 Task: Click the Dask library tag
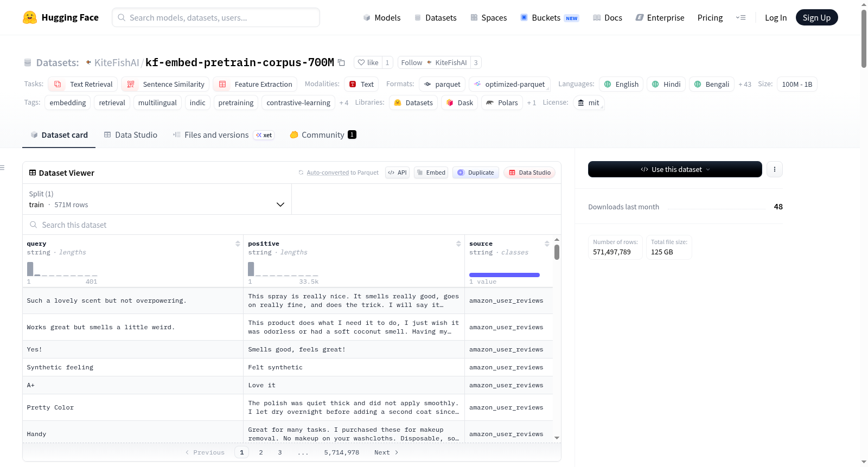(x=459, y=103)
